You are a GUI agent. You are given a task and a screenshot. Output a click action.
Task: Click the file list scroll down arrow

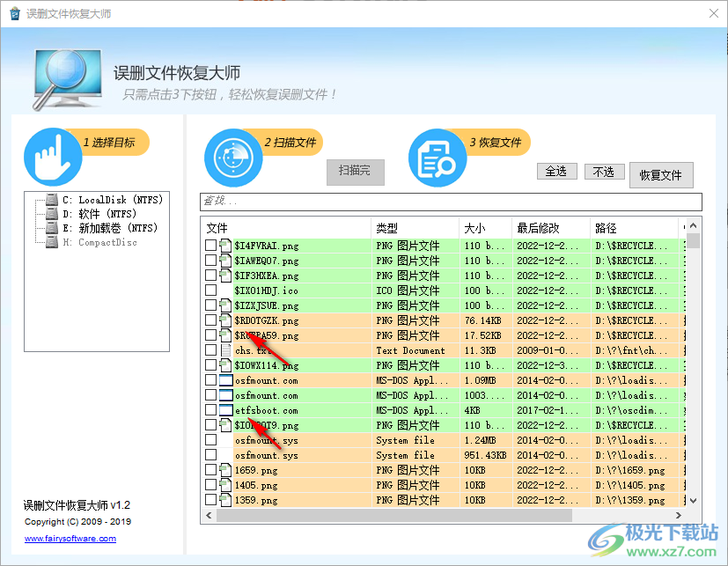coord(693,501)
